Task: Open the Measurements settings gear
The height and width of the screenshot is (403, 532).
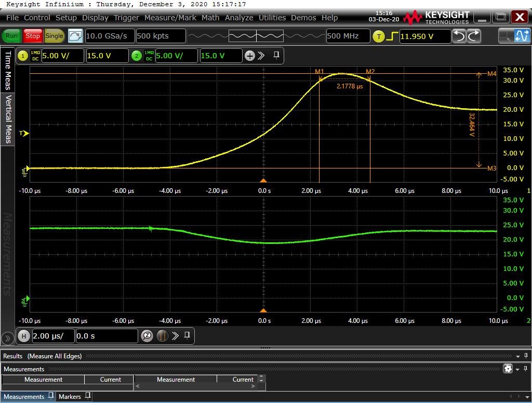Action: coord(508,369)
